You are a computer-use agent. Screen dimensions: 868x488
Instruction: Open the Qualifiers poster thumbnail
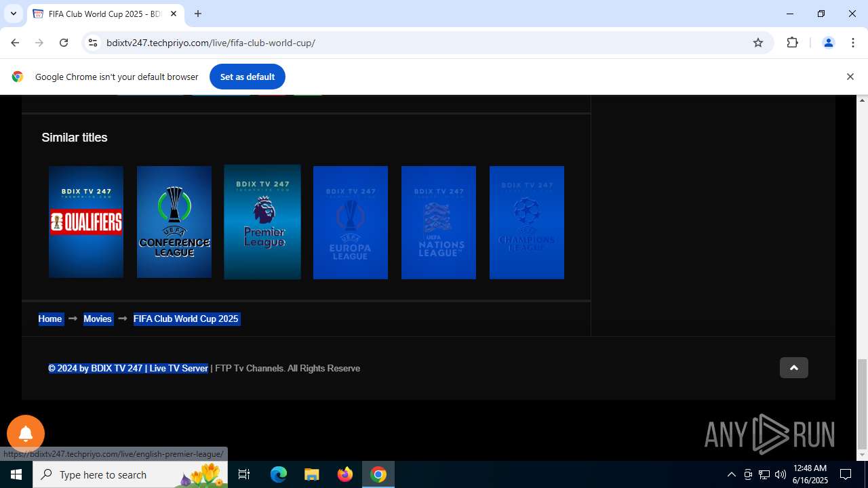pyautogui.click(x=86, y=222)
